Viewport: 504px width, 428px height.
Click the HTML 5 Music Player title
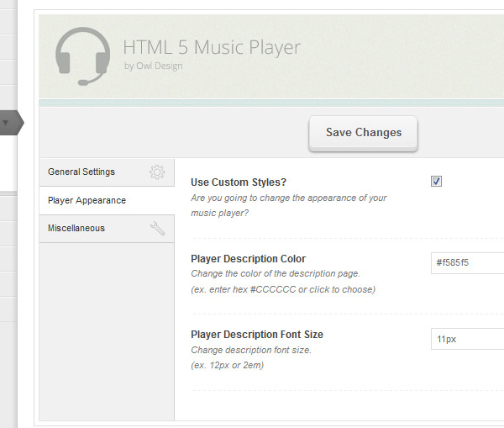[x=212, y=48]
